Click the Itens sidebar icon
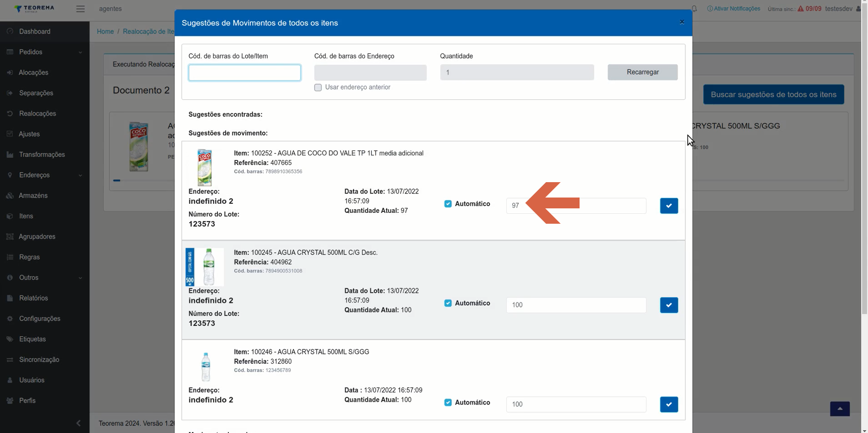868x433 pixels. [x=10, y=216]
